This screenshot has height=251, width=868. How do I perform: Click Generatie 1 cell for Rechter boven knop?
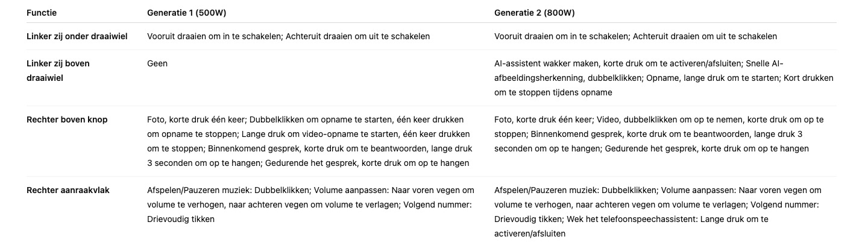pos(310,141)
